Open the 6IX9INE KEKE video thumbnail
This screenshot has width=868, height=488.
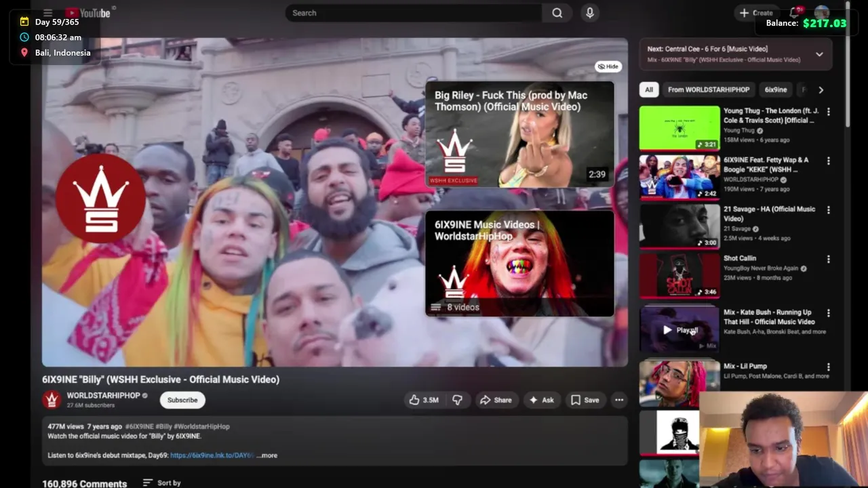pos(679,177)
